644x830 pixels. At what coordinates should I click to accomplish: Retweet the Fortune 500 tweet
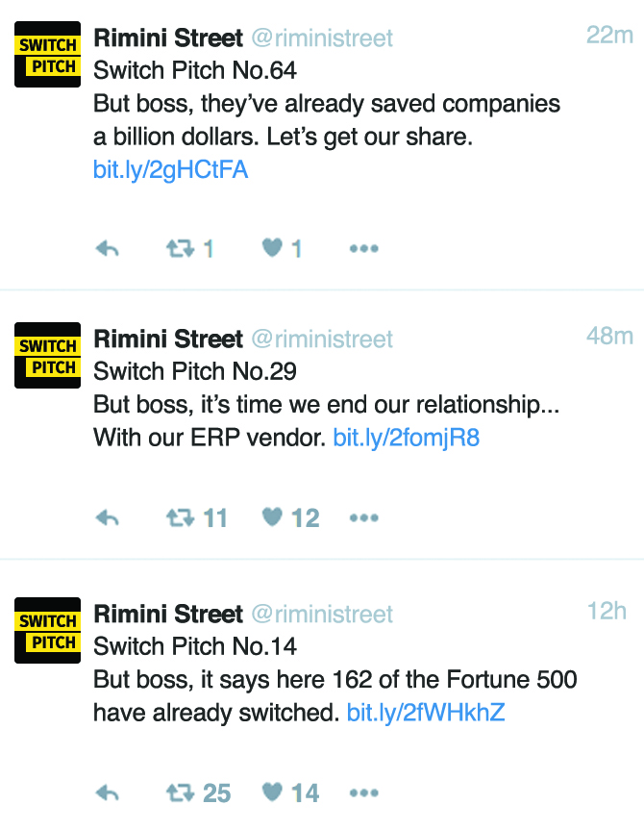[181, 792]
